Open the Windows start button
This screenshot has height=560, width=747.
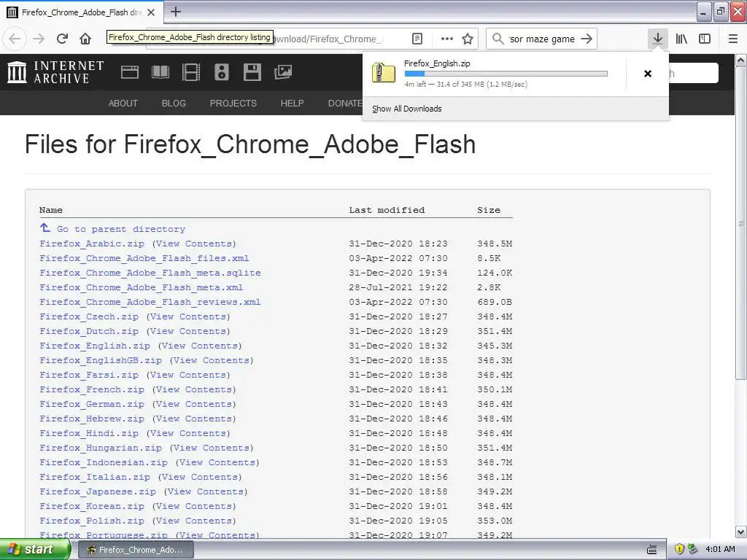coord(35,550)
